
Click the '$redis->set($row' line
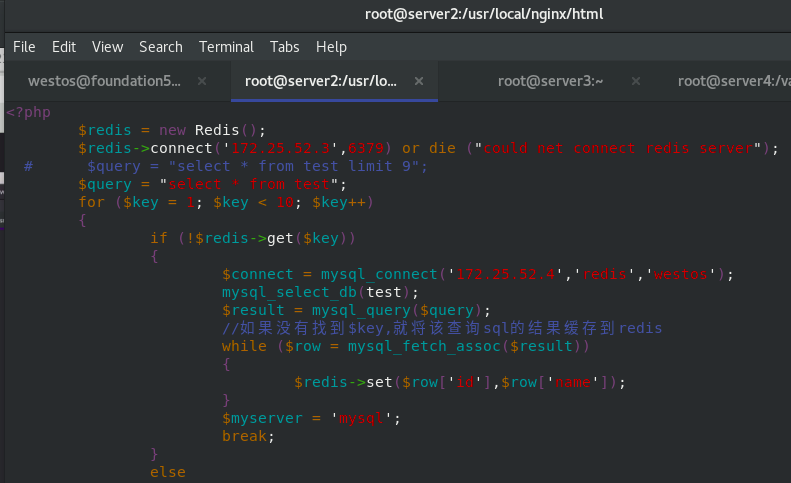460,382
